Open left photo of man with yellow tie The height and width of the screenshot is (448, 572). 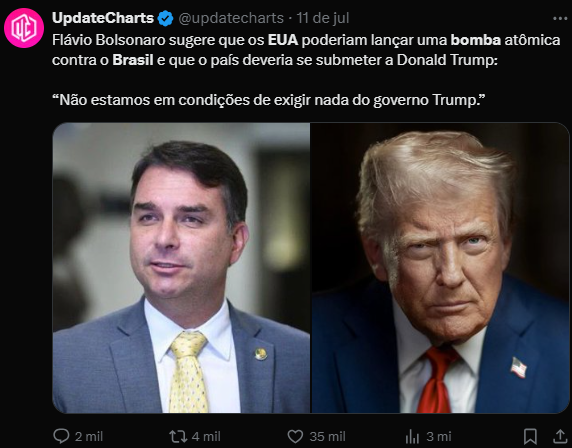click(181, 268)
